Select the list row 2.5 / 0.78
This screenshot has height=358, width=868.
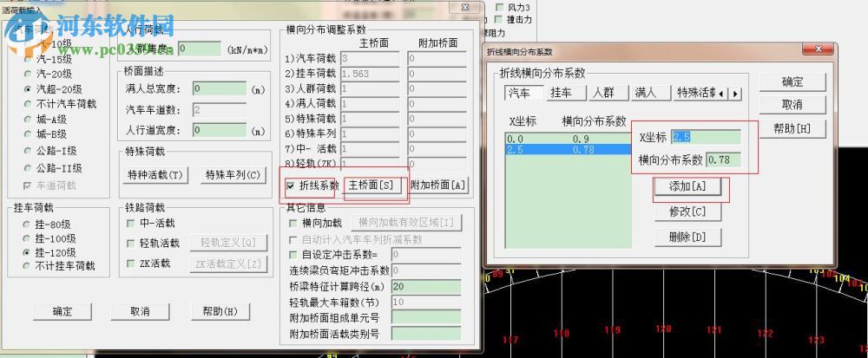tap(568, 149)
